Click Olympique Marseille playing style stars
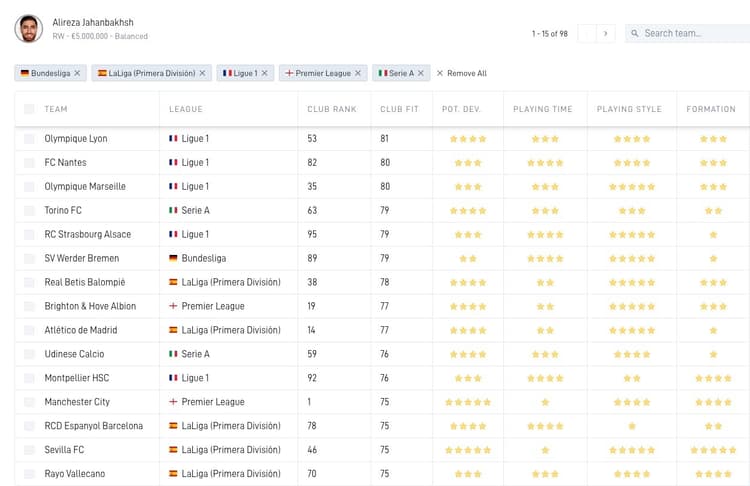Screen dimensions: 750x486 [x=632, y=187]
